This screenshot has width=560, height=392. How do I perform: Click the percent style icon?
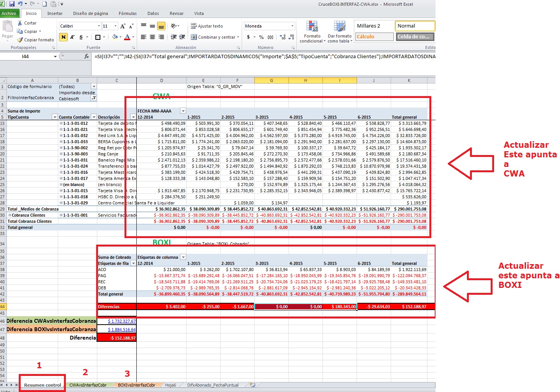pos(261,37)
